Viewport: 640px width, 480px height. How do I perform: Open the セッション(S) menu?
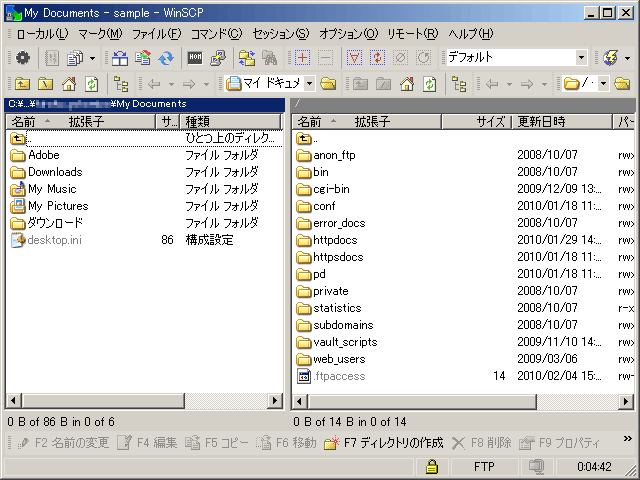[281, 33]
